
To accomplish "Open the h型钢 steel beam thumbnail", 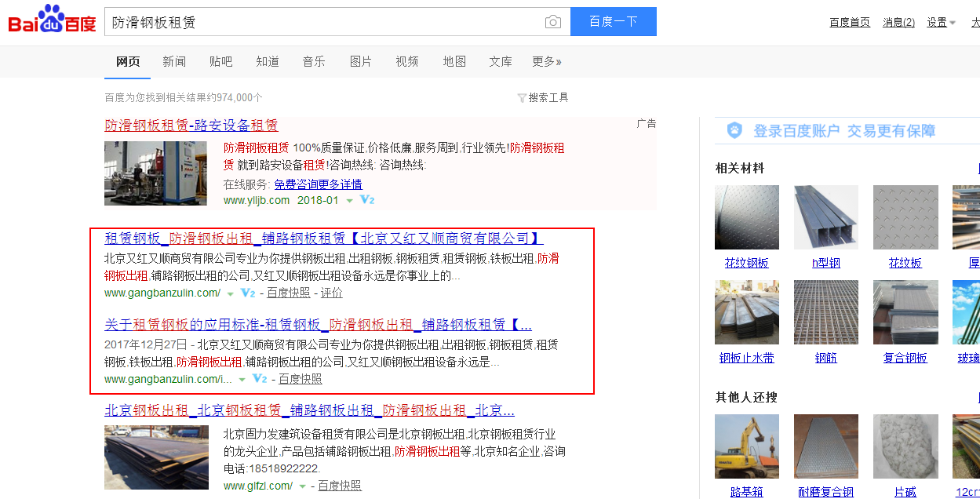I will pyautogui.click(x=825, y=217).
